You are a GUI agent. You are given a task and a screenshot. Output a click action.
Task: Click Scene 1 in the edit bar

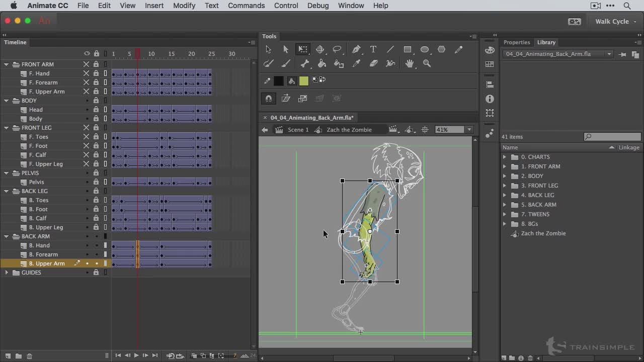point(298,130)
